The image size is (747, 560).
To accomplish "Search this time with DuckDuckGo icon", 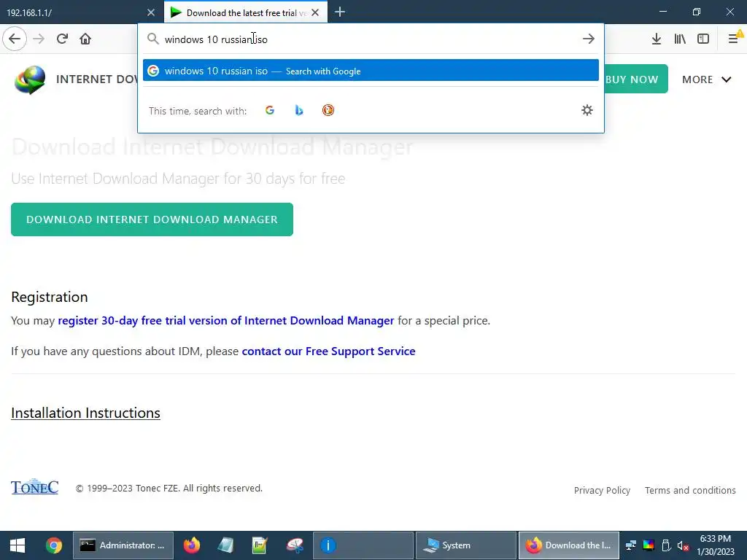I will click(x=328, y=111).
